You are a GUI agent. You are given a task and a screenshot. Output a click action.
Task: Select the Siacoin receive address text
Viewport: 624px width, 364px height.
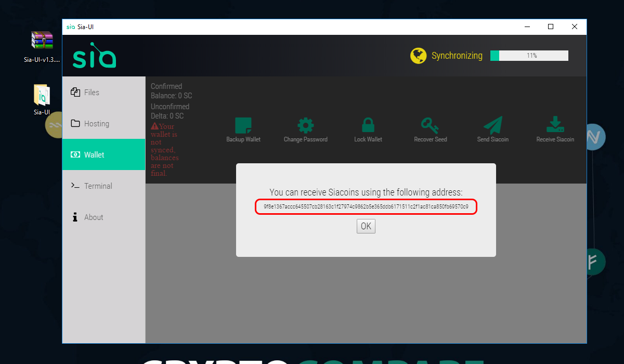[x=366, y=207]
